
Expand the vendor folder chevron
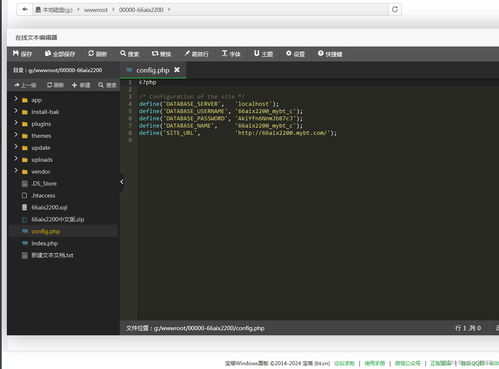[16, 171]
